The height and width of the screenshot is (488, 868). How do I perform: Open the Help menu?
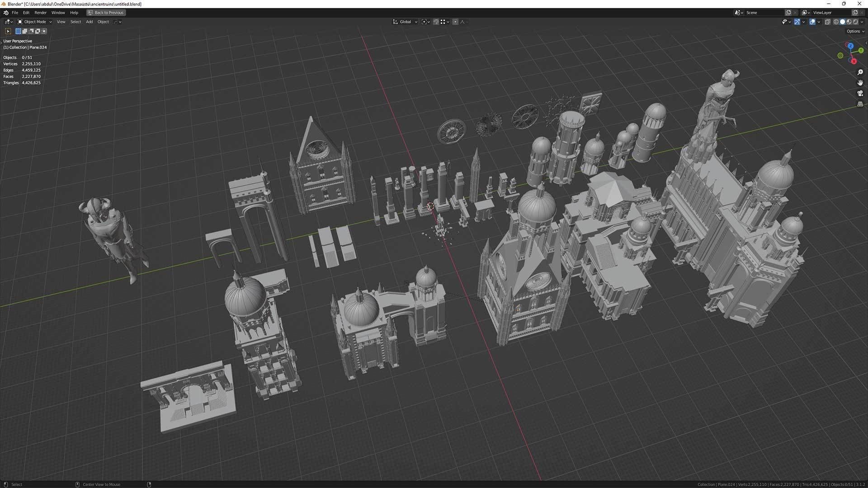(x=74, y=13)
